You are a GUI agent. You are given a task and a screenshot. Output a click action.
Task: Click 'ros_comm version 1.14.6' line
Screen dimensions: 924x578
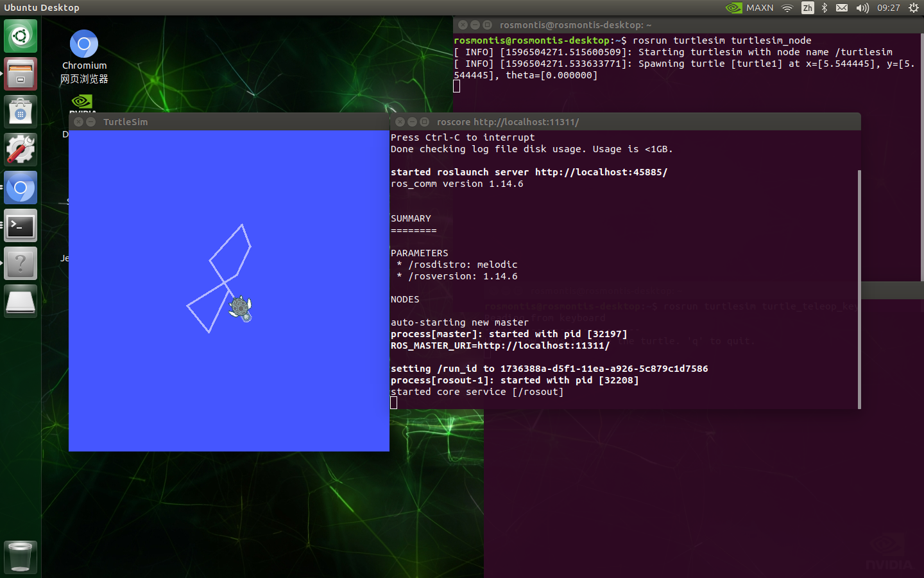click(457, 184)
